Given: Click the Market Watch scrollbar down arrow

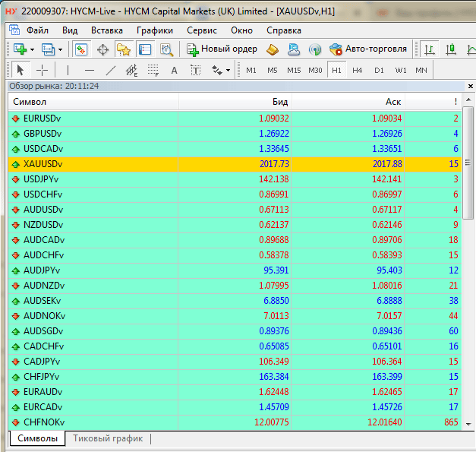Looking at the screenshot, I should [x=468, y=425].
